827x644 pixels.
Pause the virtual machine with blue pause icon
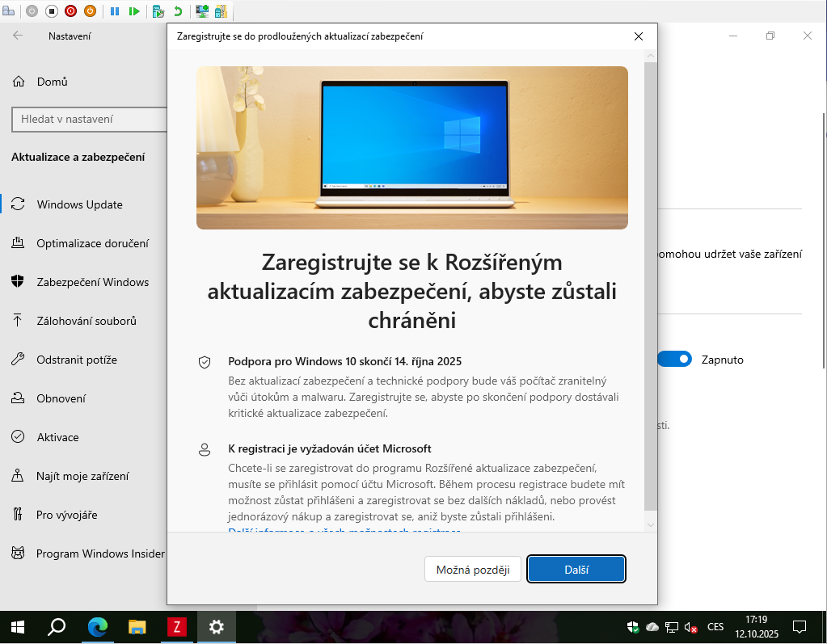pyautogui.click(x=115, y=11)
